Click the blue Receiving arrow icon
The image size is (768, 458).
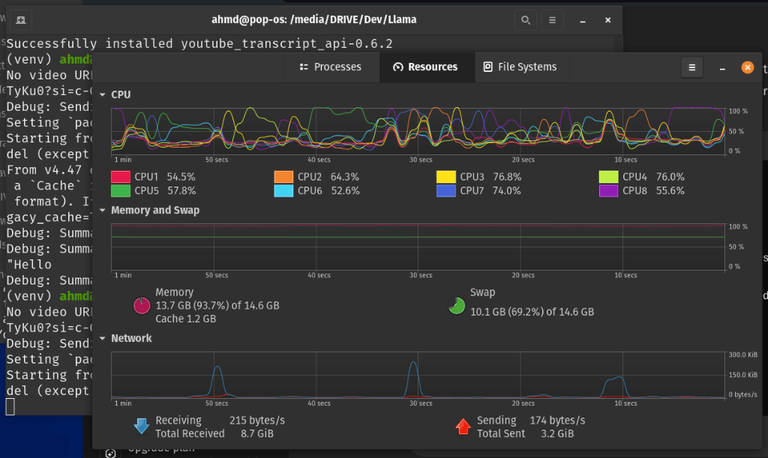[142, 427]
